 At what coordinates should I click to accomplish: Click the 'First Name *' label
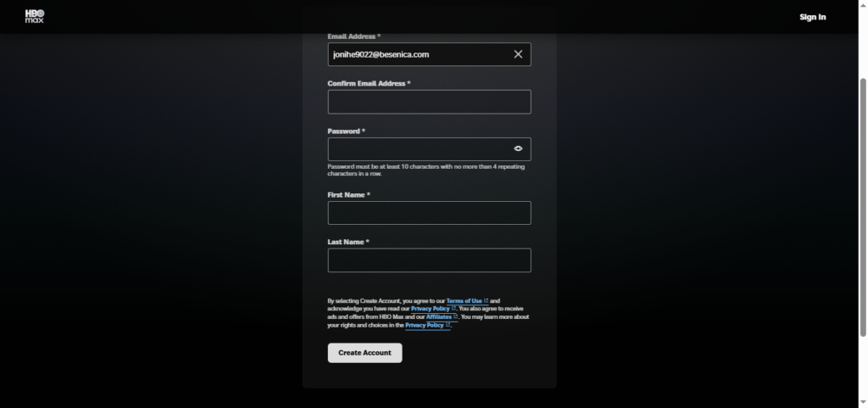click(x=348, y=195)
